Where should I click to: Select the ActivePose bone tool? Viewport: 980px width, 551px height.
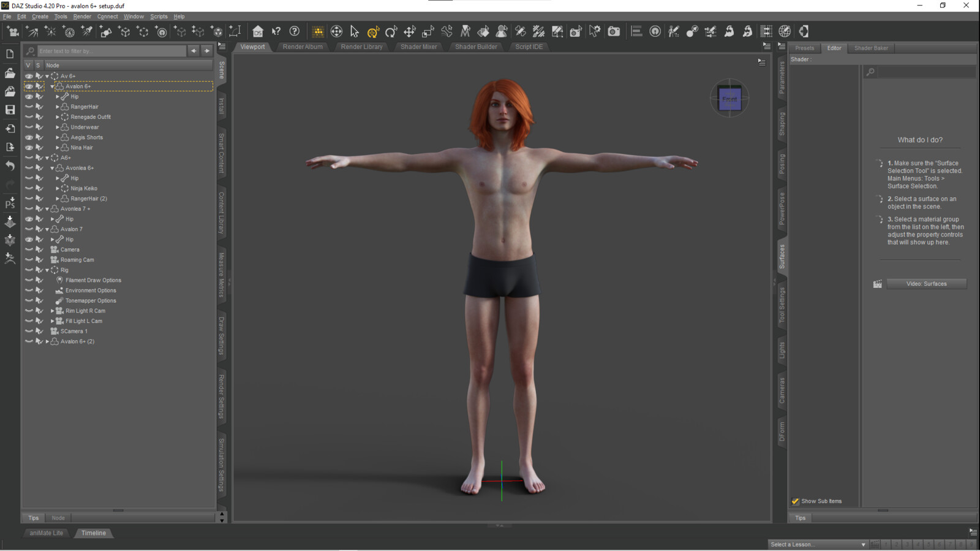pyautogui.click(x=447, y=31)
